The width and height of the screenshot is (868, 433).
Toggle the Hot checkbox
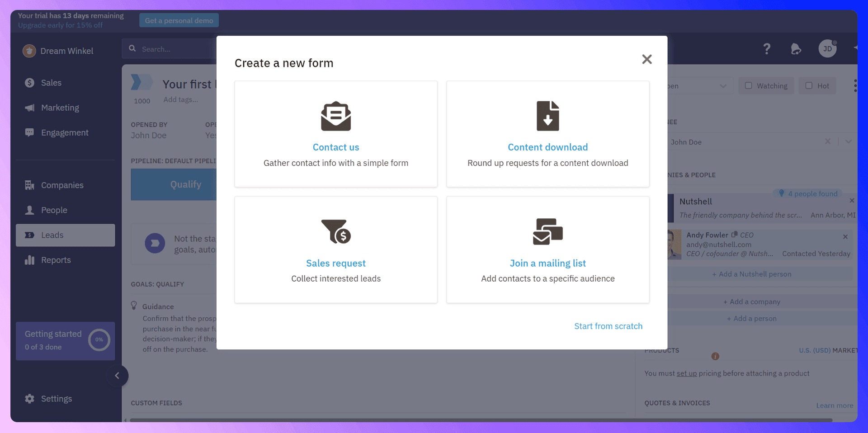(x=809, y=85)
